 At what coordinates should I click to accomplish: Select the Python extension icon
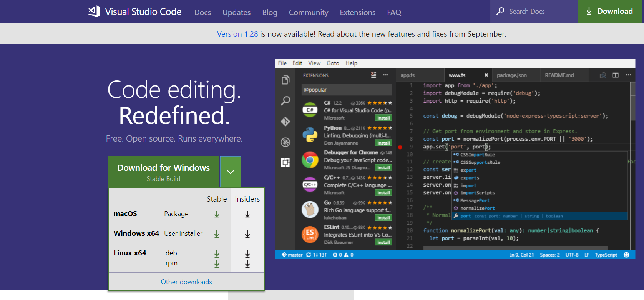tap(310, 135)
